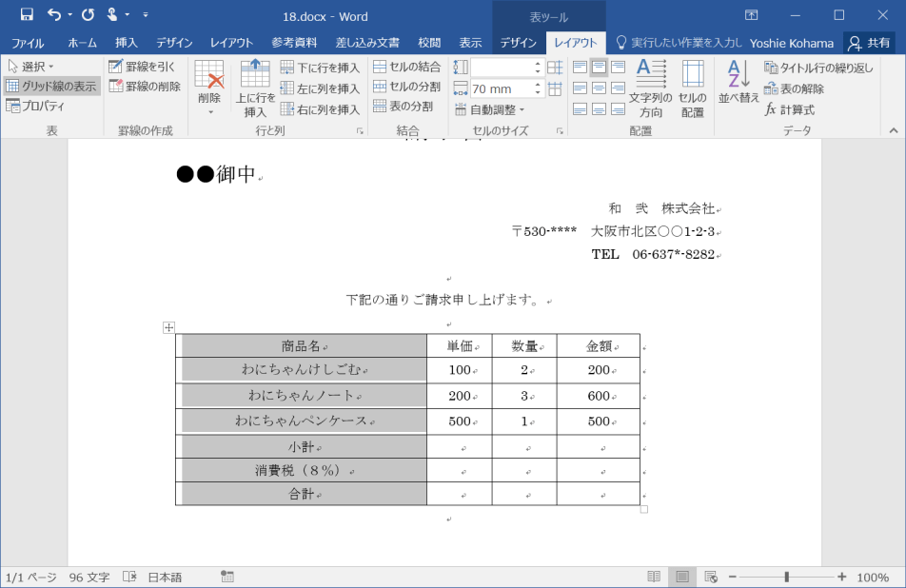906x588 pixels.
Task: Click distribute columns evenly icon
Action: pos(555,88)
